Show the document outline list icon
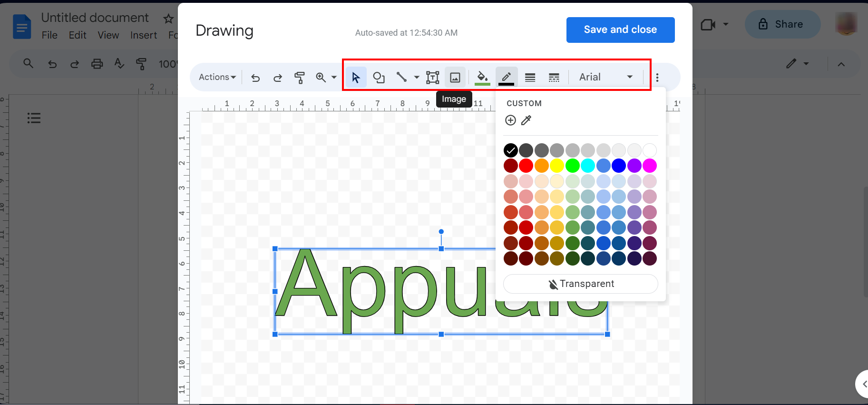The width and height of the screenshot is (868, 405). click(x=34, y=118)
